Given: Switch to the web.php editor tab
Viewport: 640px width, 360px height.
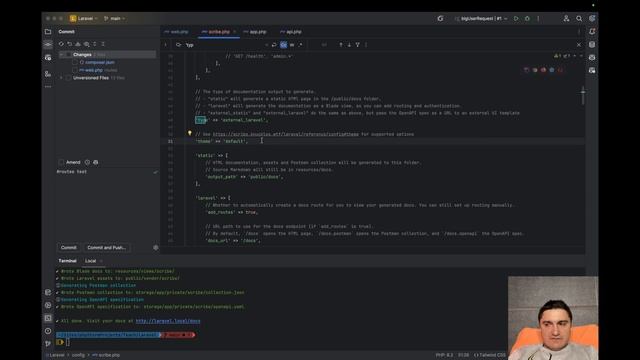Looking at the screenshot, I should (176, 32).
